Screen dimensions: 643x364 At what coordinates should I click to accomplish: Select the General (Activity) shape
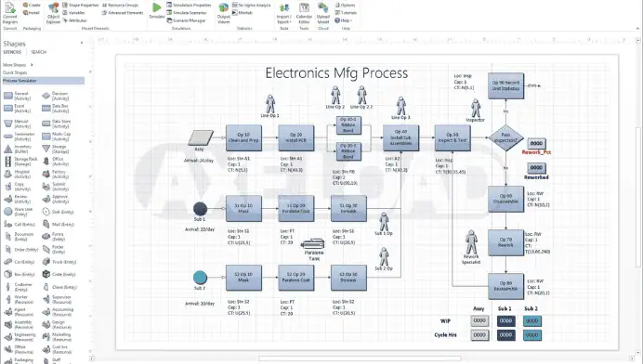18,96
